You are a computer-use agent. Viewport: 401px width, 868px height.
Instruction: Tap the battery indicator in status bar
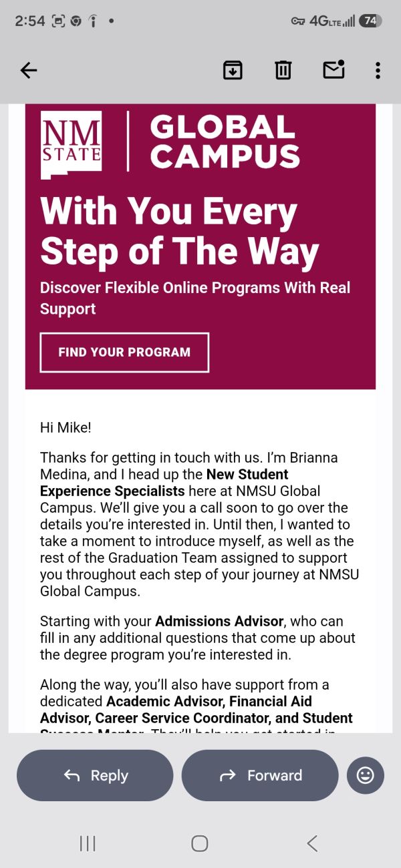pyautogui.click(x=371, y=21)
